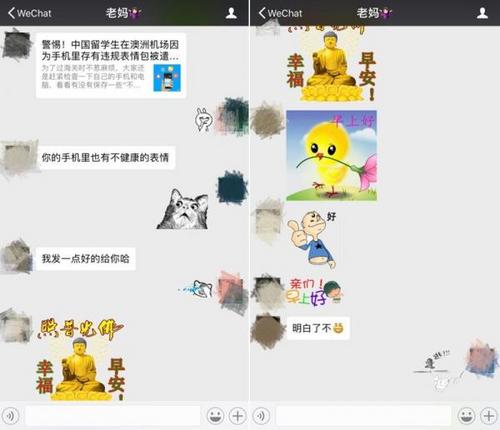Tap chat title 老妈 in right chat
The height and width of the screenshot is (430, 500).
coord(374,13)
